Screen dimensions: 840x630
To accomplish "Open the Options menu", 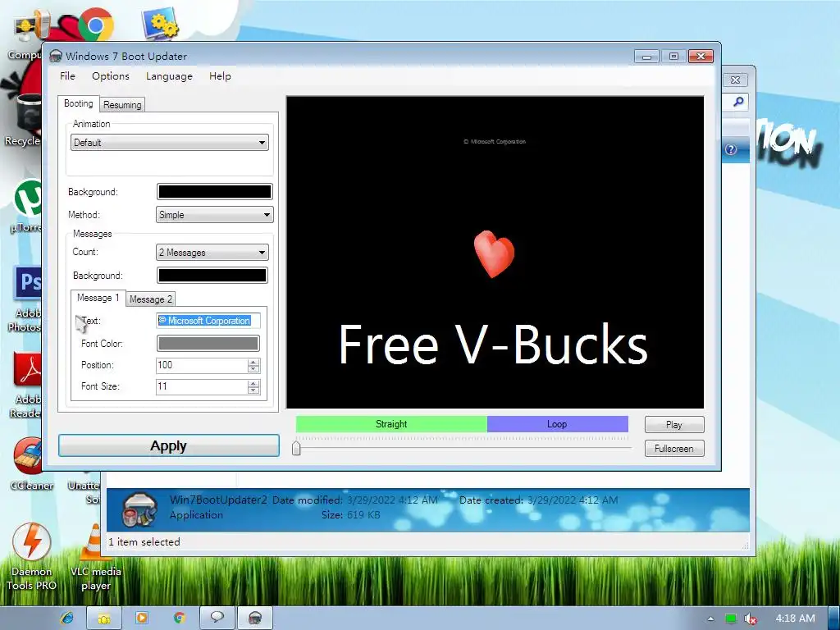I will tap(111, 76).
